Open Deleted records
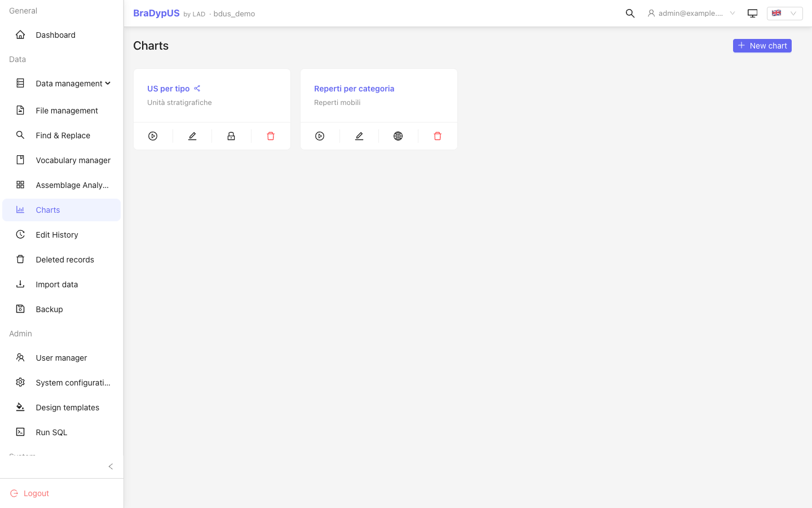This screenshot has width=812, height=508. tap(61, 260)
